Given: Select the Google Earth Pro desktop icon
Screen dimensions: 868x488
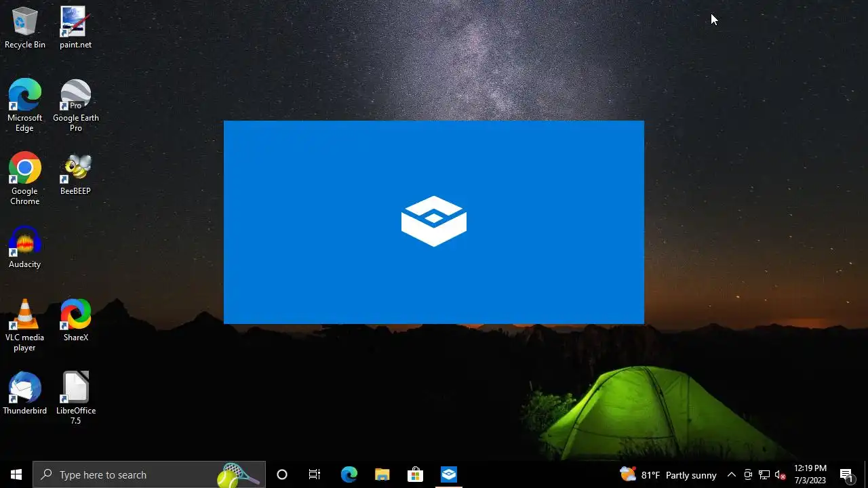Looking at the screenshot, I should point(75,106).
